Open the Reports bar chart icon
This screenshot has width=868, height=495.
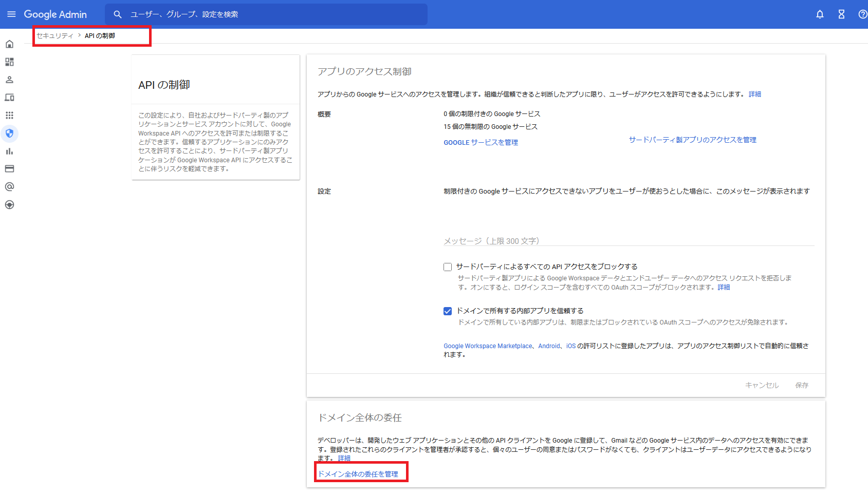point(9,151)
